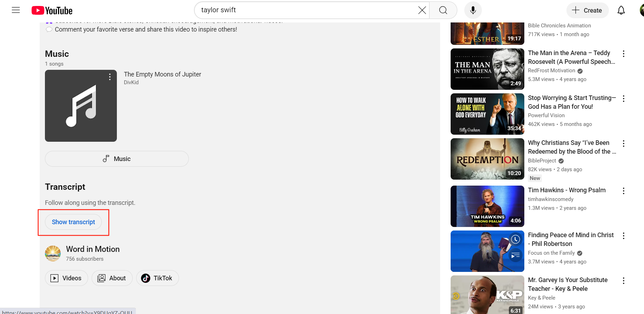This screenshot has width=644, height=314.
Task: Open the channel About button
Action: 112,278
